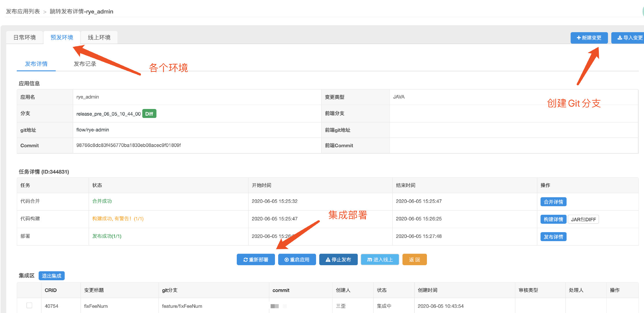Click 进入线上 to go online
This screenshot has height=313, width=644.
pyautogui.click(x=380, y=260)
